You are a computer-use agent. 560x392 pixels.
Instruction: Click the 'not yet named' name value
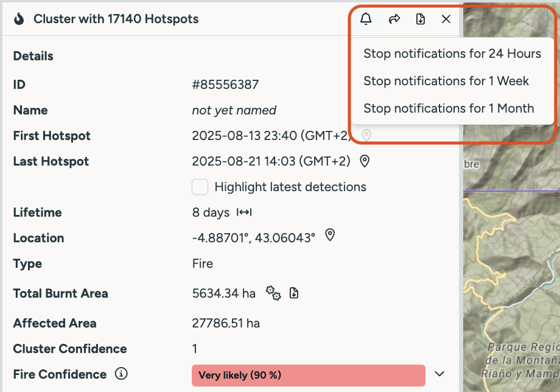[x=234, y=110]
